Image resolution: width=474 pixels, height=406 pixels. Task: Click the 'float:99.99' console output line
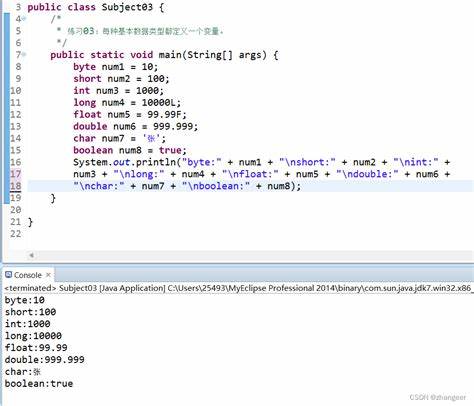(x=36, y=348)
